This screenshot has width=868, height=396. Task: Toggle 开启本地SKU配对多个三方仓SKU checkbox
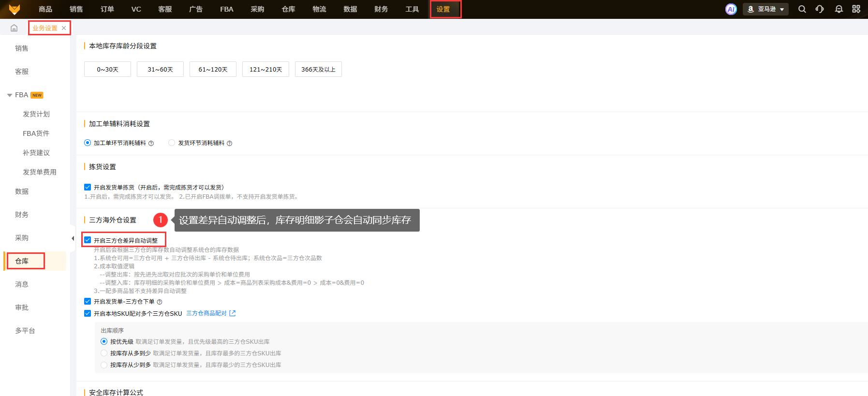pos(88,313)
